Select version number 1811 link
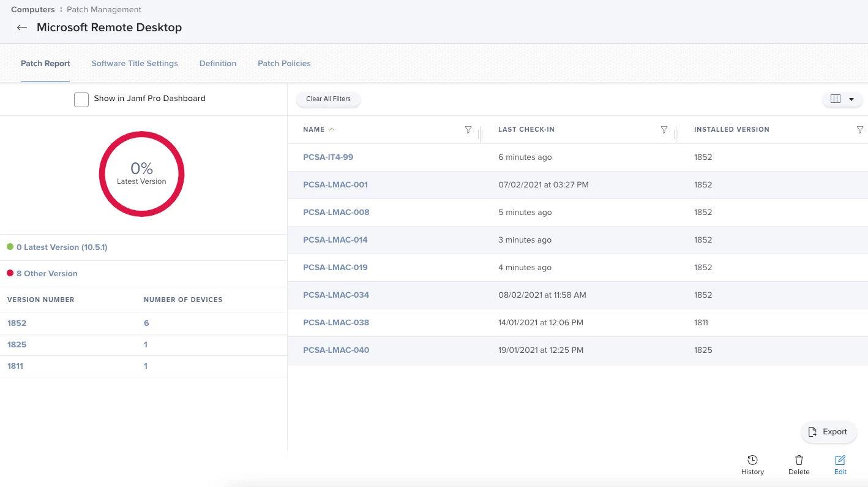The image size is (868, 487). point(15,366)
